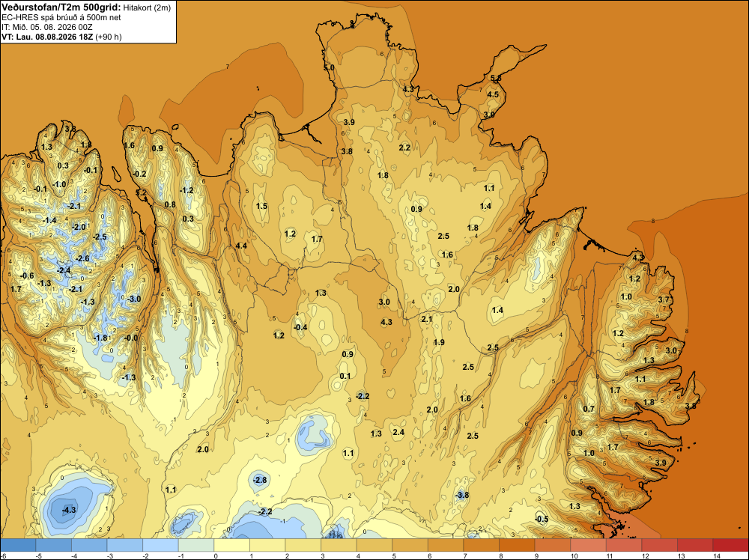Click the 'VT: Lau. 08.08.2026 18Z' valid time
Image resolution: width=749 pixels, height=560 pixels.
(x=48, y=37)
